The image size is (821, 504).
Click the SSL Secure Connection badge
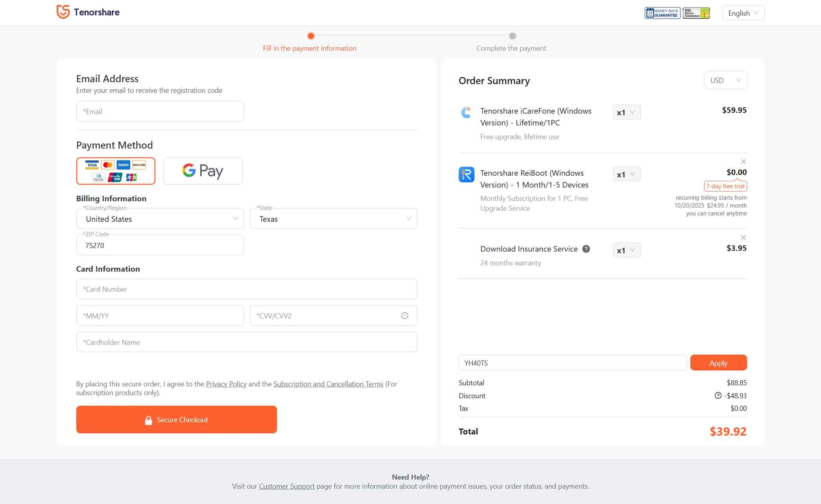[696, 13]
